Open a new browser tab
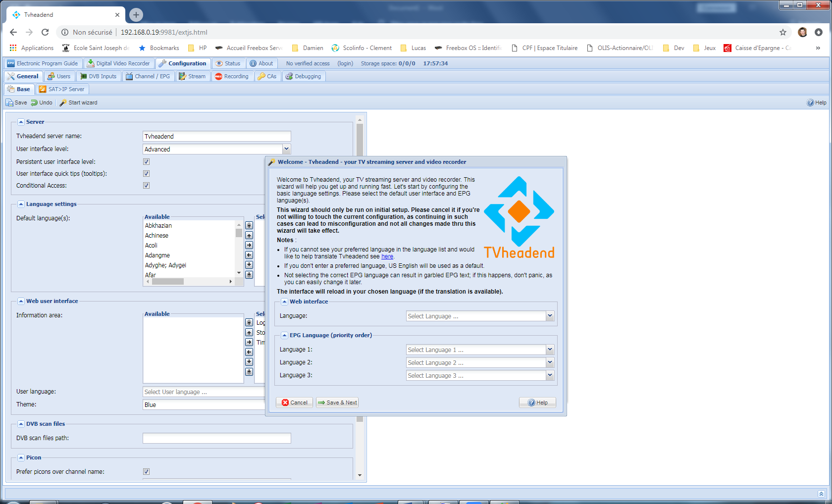Image resolution: width=832 pixels, height=504 pixels. pyautogui.click(x=136, y=15)
